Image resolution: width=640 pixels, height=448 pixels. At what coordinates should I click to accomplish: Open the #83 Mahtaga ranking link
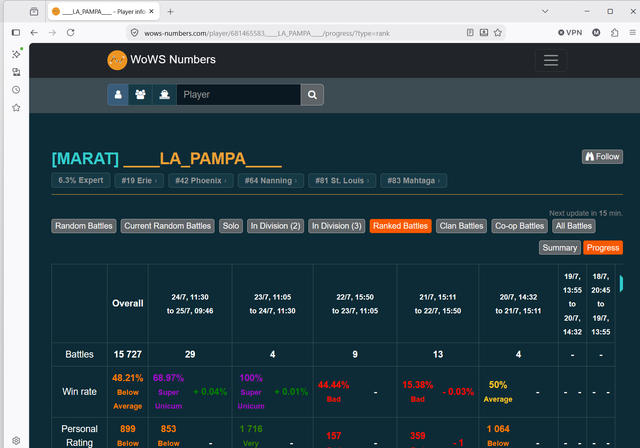[x=413, y=180]
